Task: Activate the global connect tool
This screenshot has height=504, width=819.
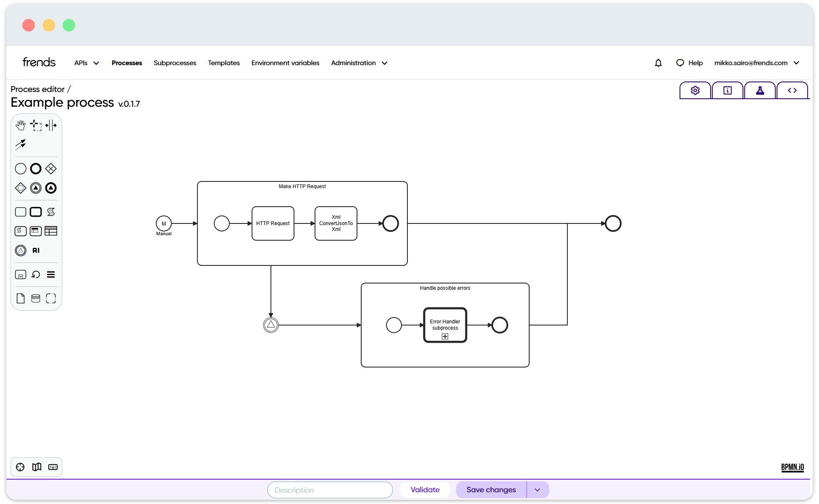Action: point(20,144)
